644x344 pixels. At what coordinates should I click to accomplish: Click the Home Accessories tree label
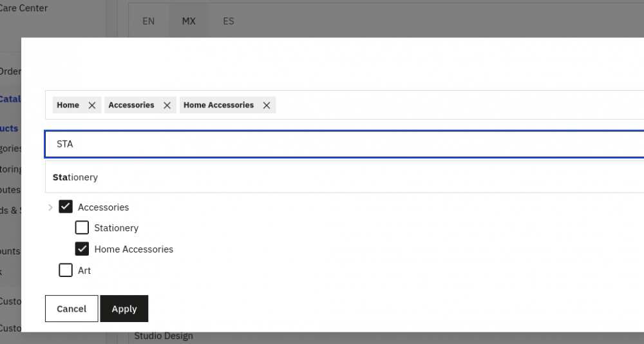tap(133, 249)
